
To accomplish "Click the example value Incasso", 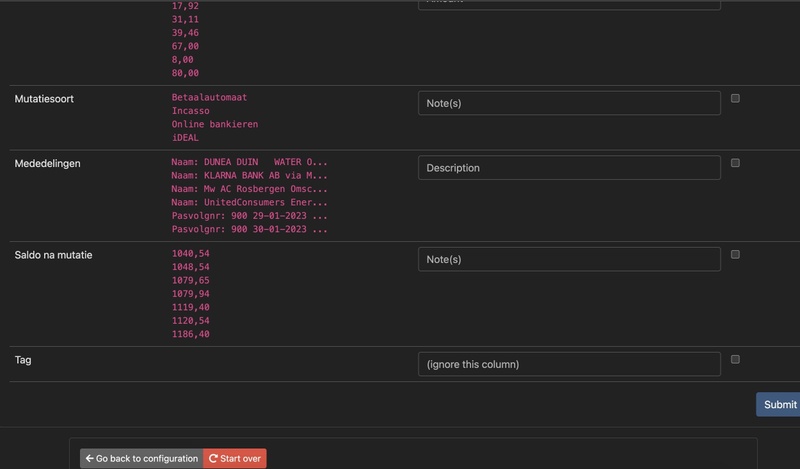I will [190, 111].
